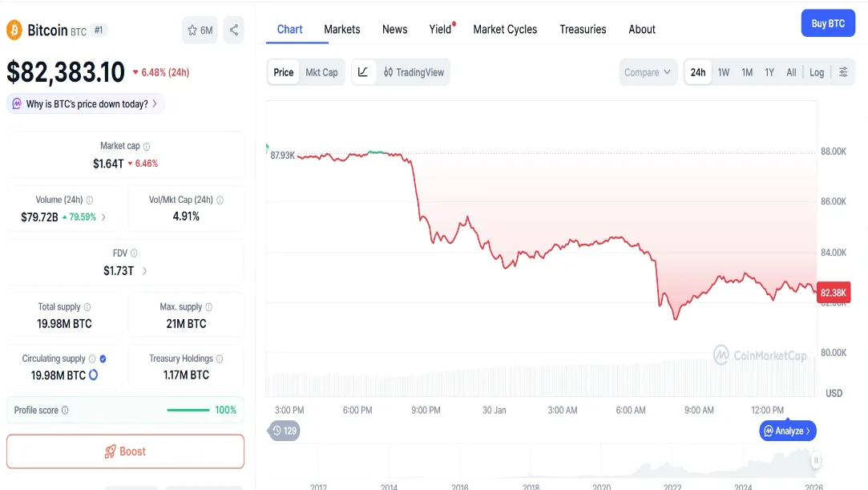Open chart settings sliders icon
The width and height of the screenshot is (868, 490).
(x=842, y=72)
